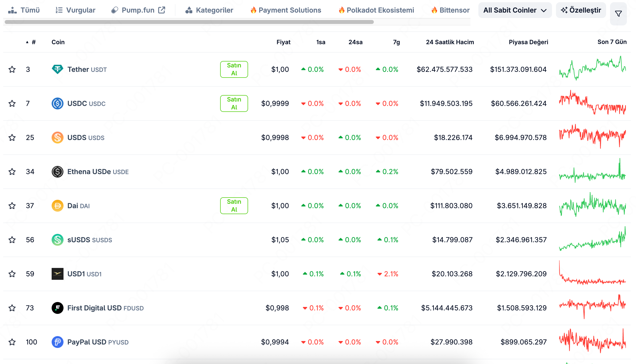Open the USD1 7-day sparkline chart
This screenshot has width=636, height=364.
tap(592, 273)
